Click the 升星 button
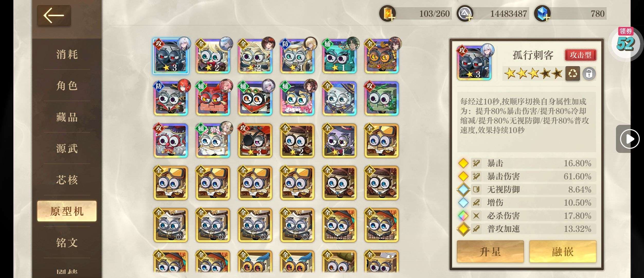 click(490, 251)
